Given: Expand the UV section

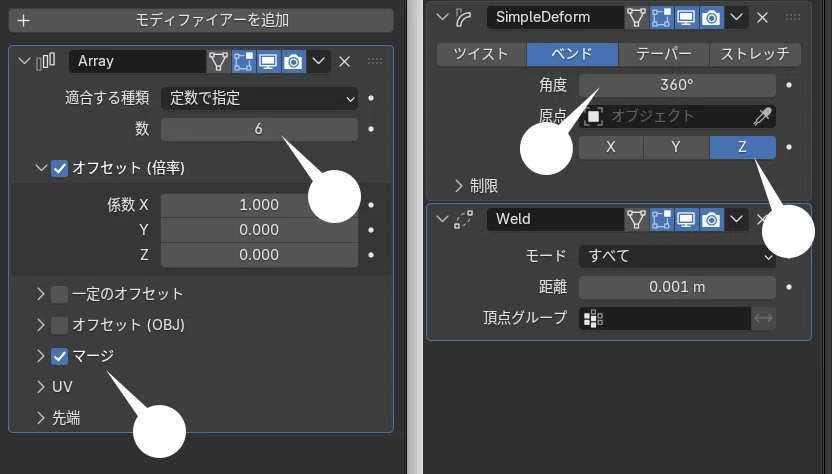Looking at the screenshot, I should (41, 387).
